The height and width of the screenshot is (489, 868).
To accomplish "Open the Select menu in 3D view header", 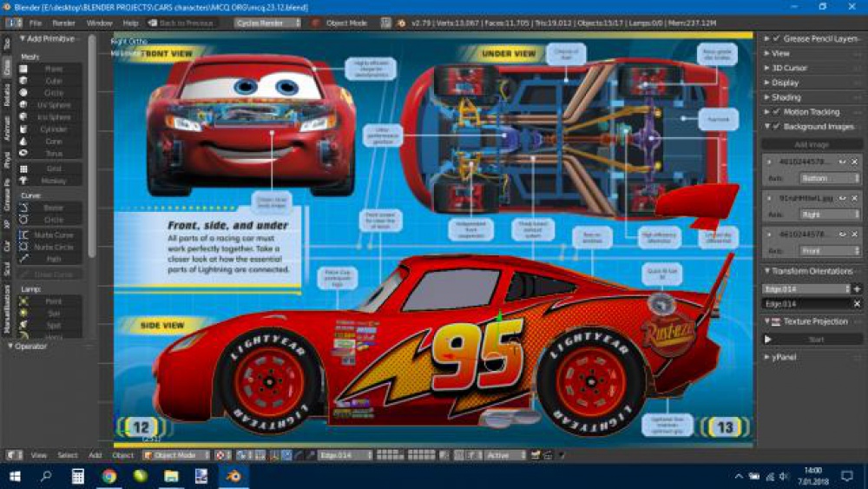I will tap(68, 454).
